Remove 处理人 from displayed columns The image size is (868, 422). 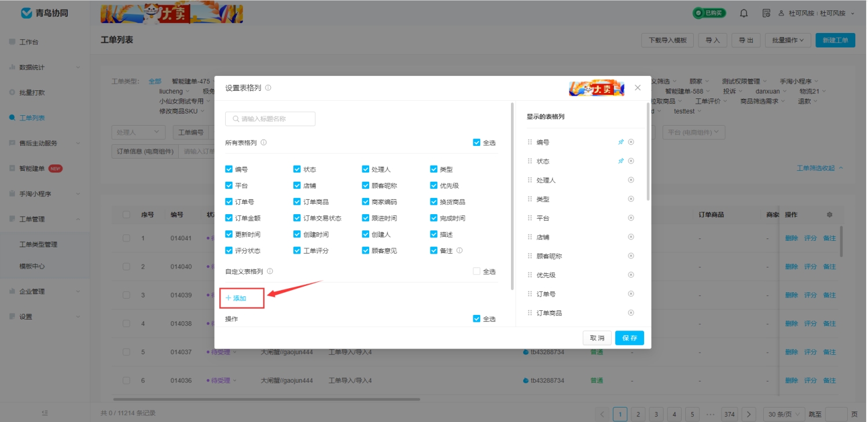[631, 180]
